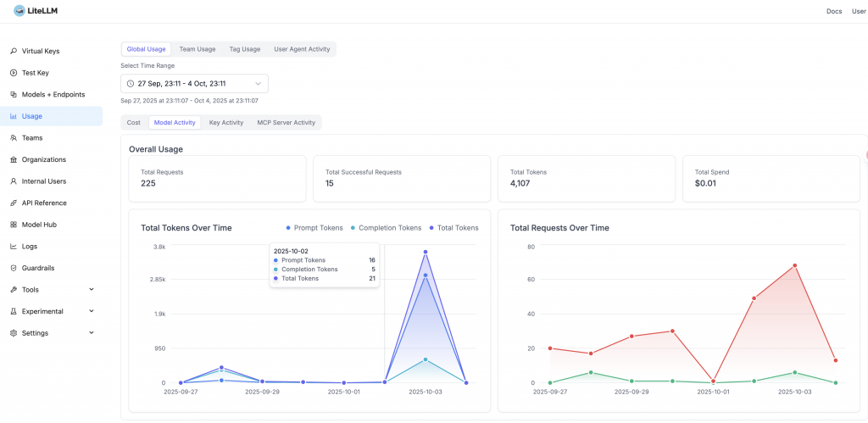Click the Virtual Keys key icon

14,51
